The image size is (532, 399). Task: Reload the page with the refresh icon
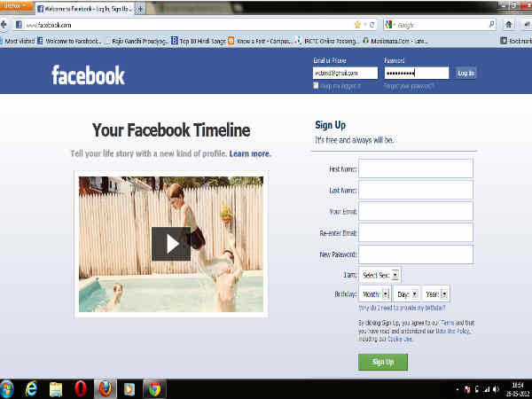(372, 25)
